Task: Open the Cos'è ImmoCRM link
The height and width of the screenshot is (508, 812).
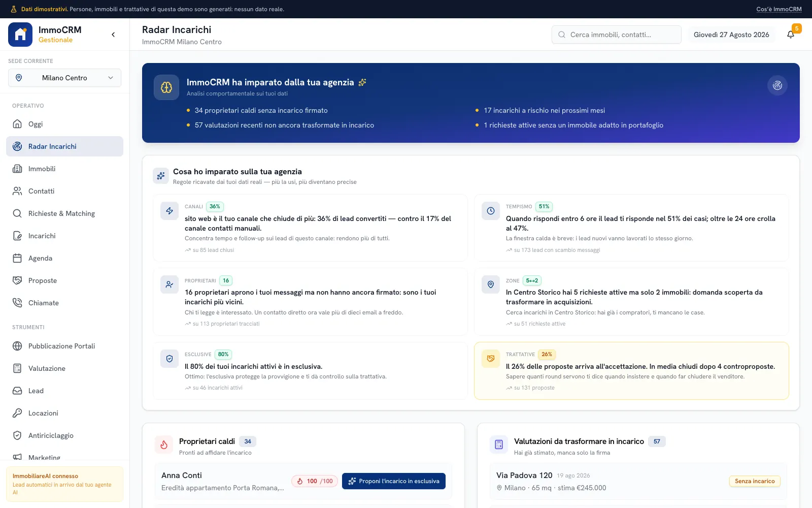Action: 779,9
